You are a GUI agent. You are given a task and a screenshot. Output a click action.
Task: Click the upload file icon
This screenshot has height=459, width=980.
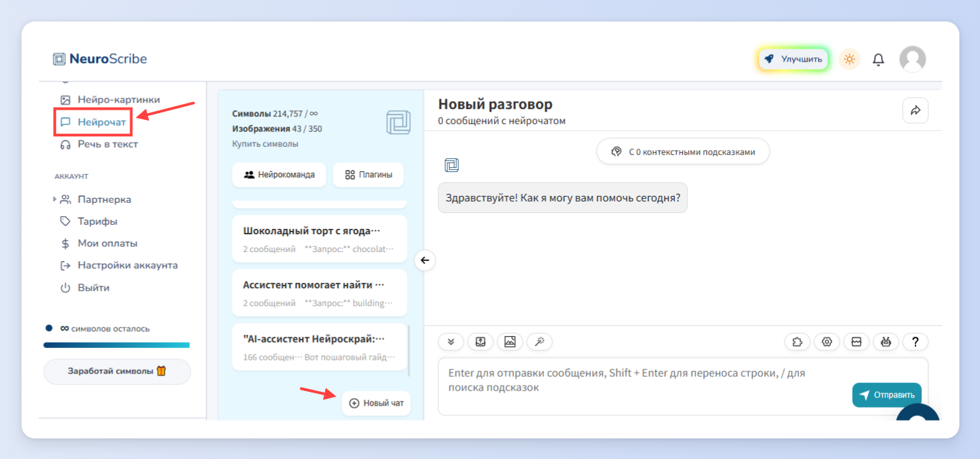(481, 341)
